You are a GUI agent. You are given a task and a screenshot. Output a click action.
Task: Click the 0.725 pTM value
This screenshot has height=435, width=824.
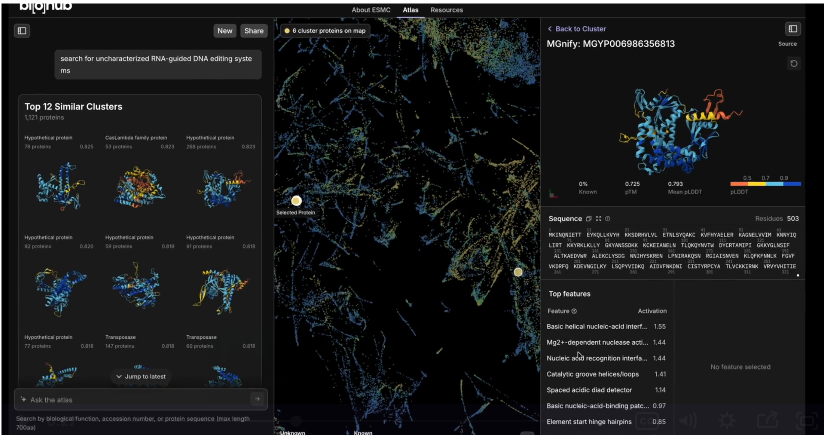(x=632, y=184)
